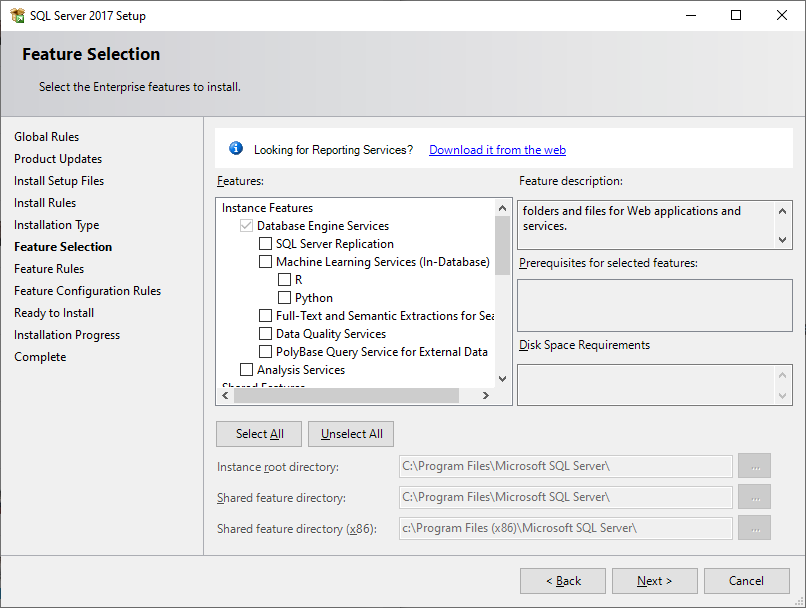Browse for Instance root directory
This screenshot has width=806, height=608.
[755, 466]
